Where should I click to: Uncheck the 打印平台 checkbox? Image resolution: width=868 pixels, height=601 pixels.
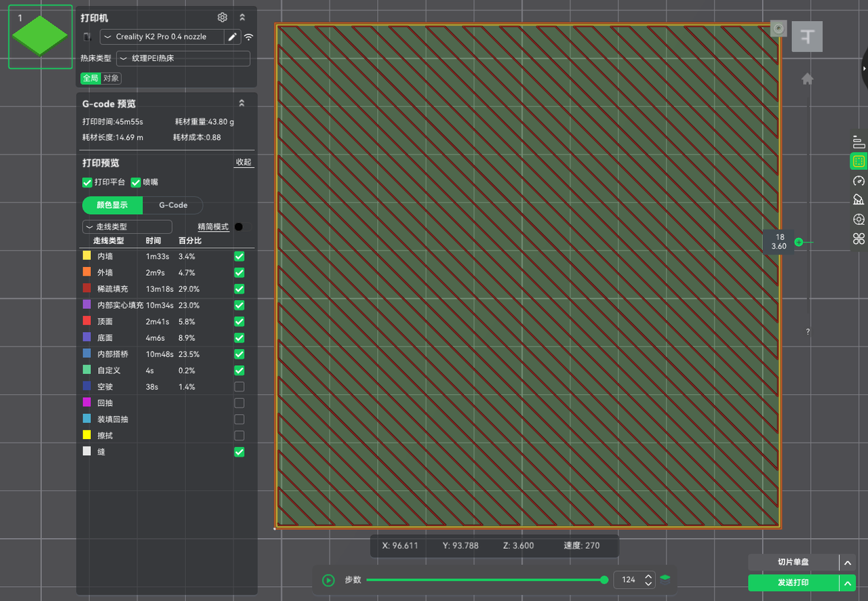[87, 182]
